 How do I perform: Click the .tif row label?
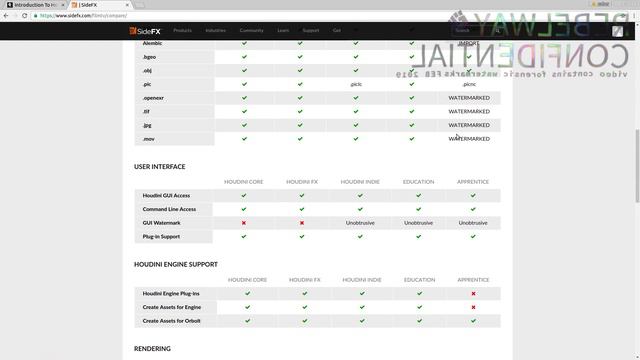point(146,111)
